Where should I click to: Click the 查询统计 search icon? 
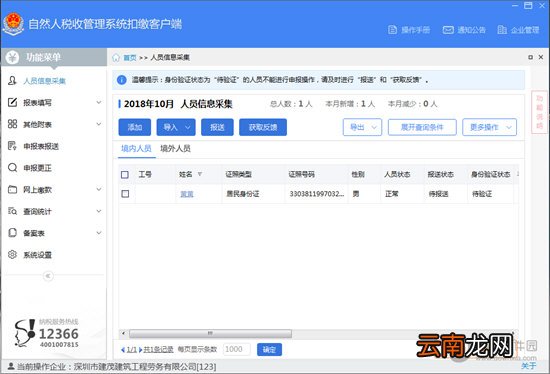(x=12, y=211)
